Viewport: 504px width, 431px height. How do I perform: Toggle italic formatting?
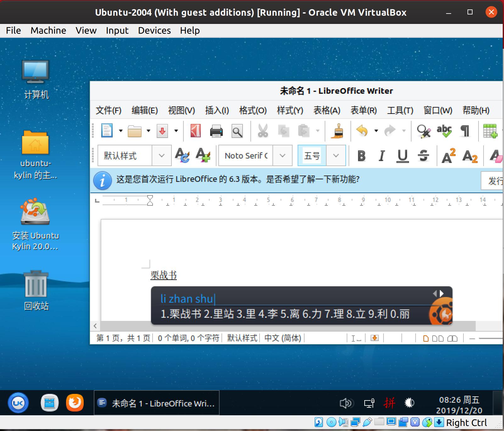(382, 156)
